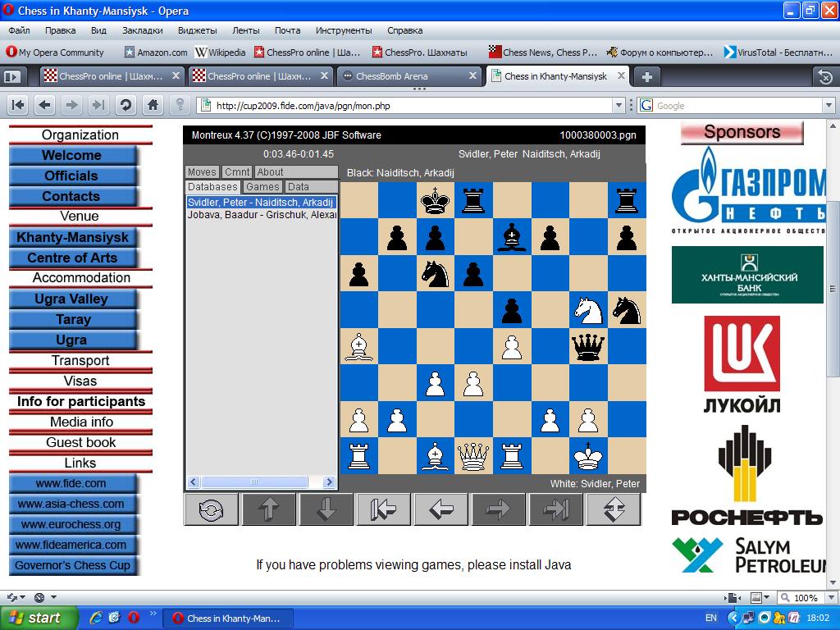Open closed tabs trash icon
This screenshot has width=840, height=630.
coord(825,76)
